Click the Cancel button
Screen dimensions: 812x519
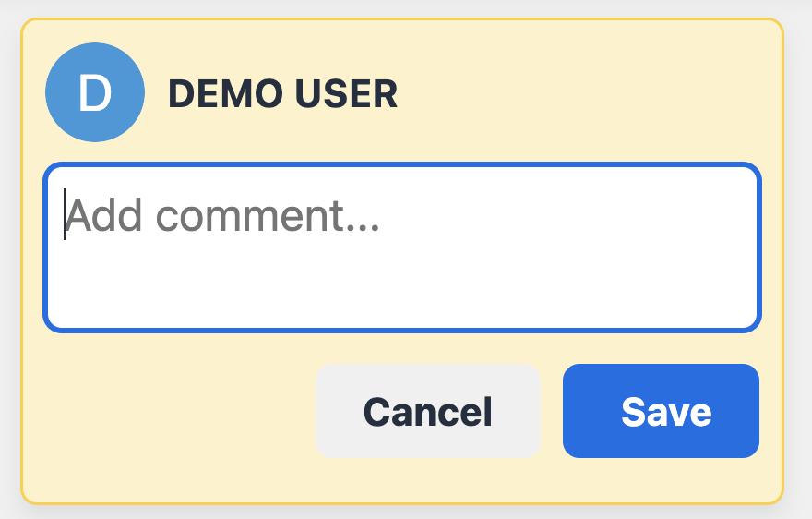point(427,411)
